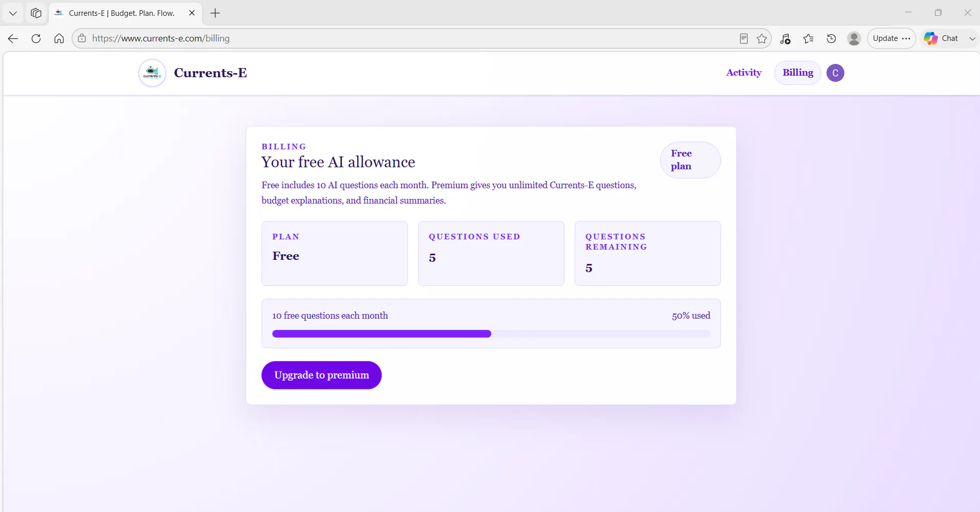The width and height of the screenshot is (980, 512).
Task: Click the Currents-E brand name
Action: (x=210, y=73)
